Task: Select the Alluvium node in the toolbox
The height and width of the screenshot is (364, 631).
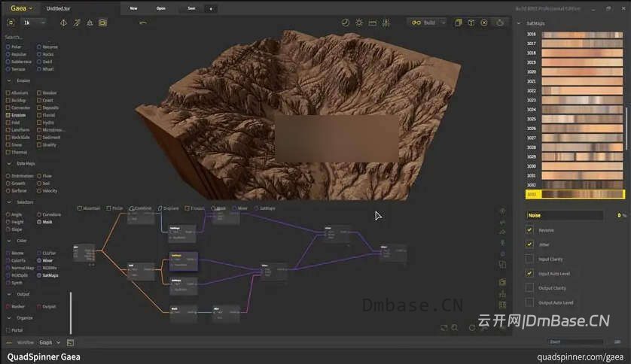Action: [x=17, y=93]
